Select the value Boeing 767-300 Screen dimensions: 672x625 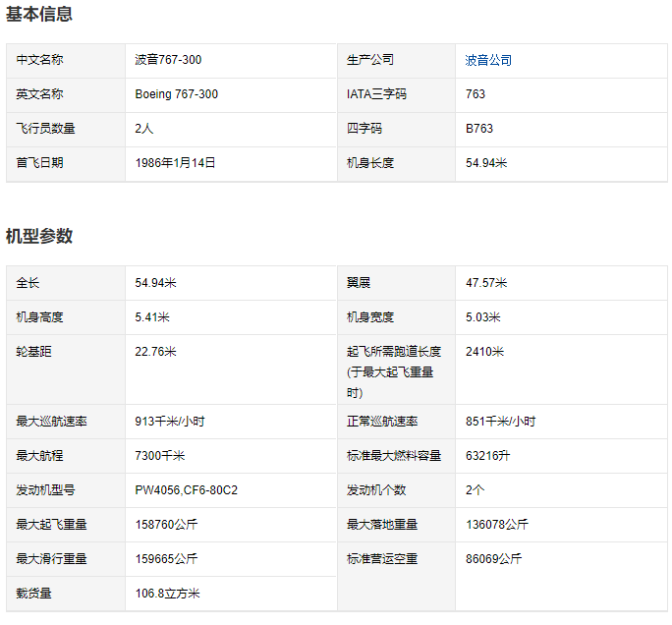176,94
